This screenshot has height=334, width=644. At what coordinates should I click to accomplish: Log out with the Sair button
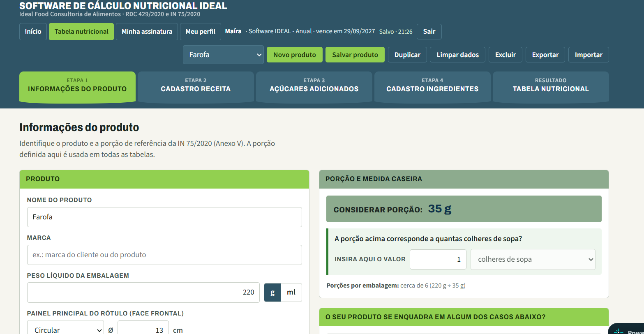click(429, 32)
